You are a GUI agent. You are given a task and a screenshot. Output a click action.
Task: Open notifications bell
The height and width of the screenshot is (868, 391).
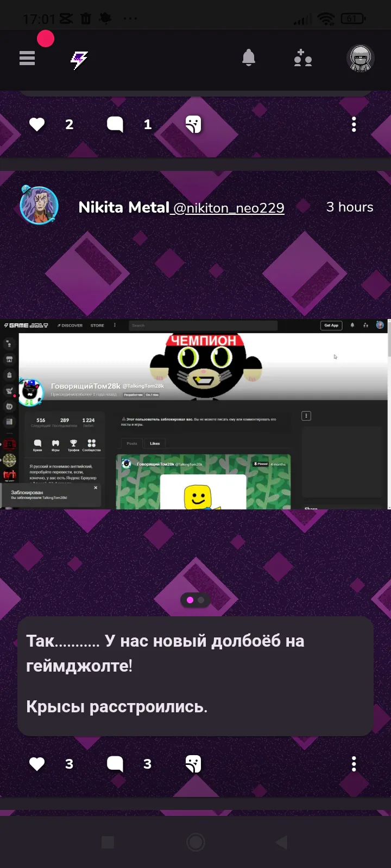coord(249,58)
